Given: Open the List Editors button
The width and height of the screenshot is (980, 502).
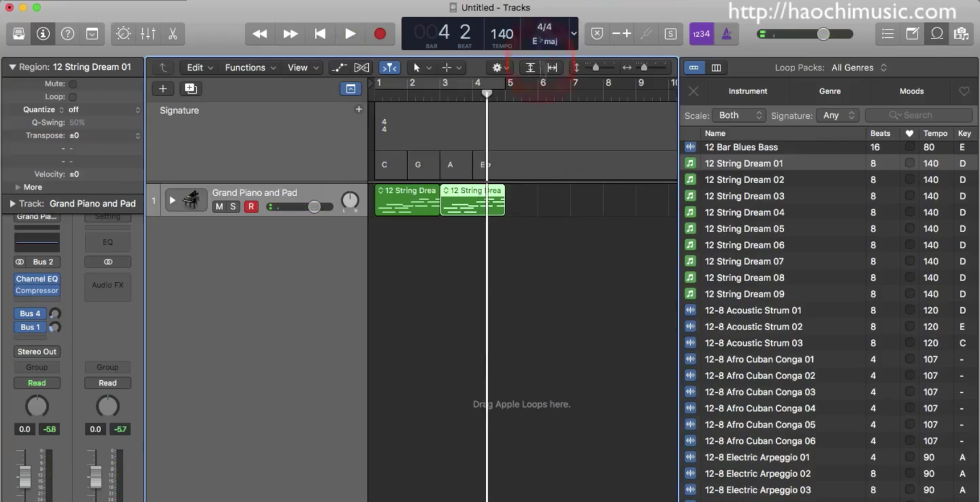Looking at the screenshot, I should pyautogui.click(x=888, y=34).
